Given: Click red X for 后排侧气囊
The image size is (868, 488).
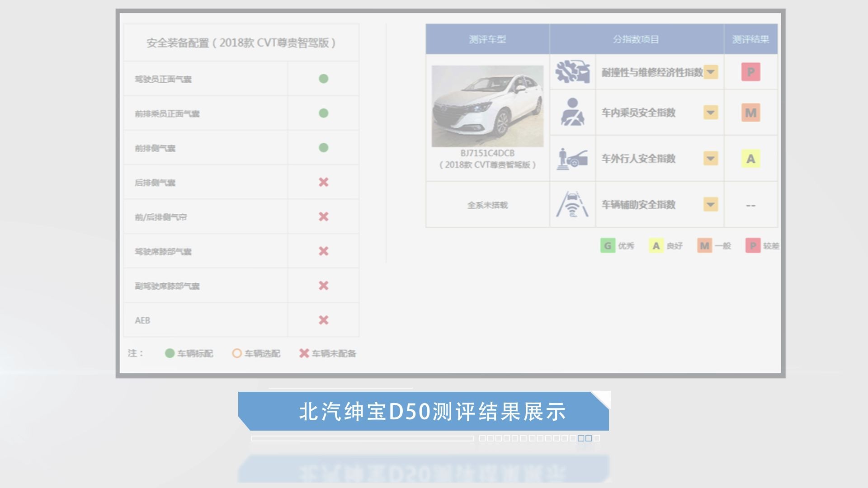Looking at the screenshot, I should click(x=323, y=182).
